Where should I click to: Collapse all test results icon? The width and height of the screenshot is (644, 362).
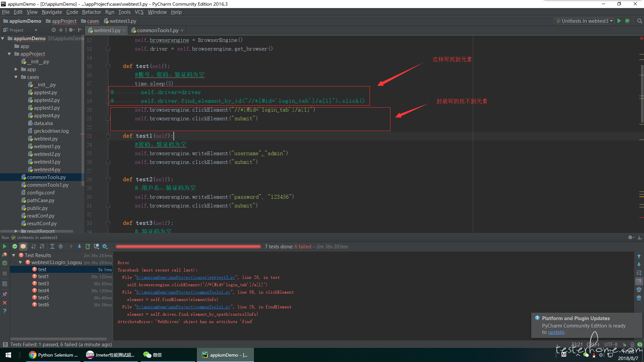[61, 246]
